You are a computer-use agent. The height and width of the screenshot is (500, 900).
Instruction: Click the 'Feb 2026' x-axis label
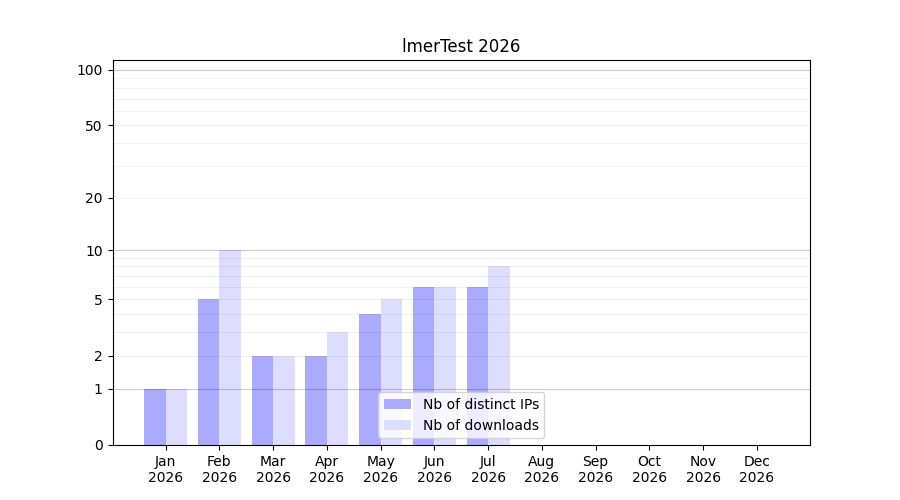point(219,470)
